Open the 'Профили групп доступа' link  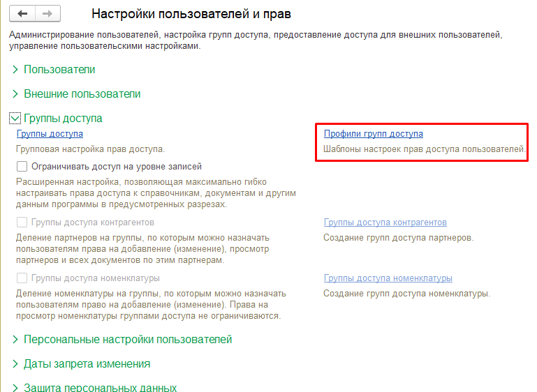[x=373, y=134]
